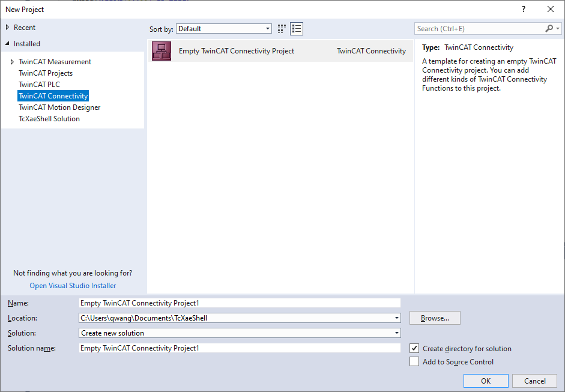Click the TwinCAT Connectivity project template icon
565x392 pixels.
[161, 51]
